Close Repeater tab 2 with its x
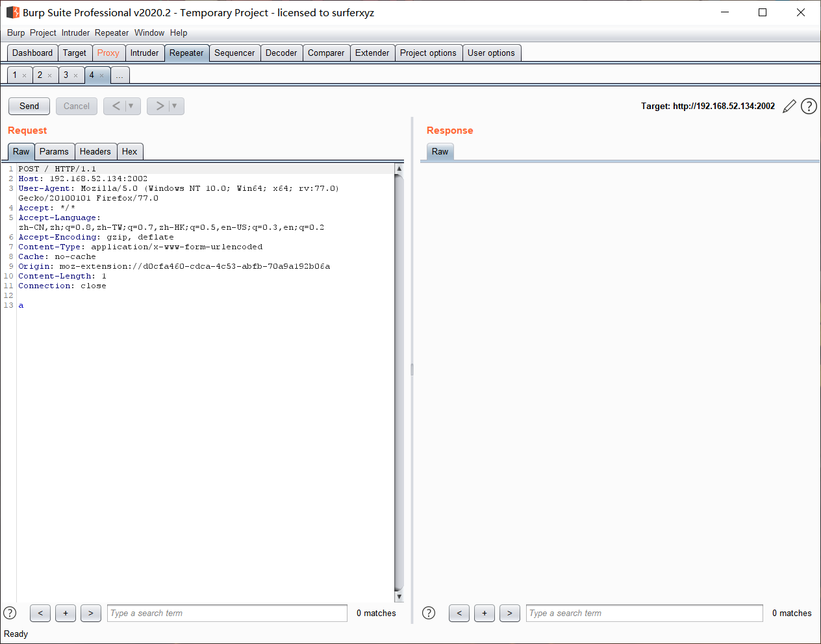821x644 pixels. (49, 76)
